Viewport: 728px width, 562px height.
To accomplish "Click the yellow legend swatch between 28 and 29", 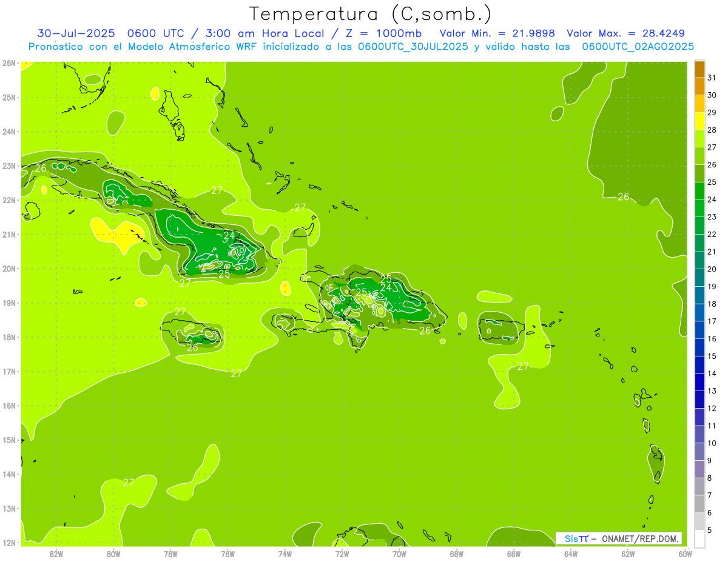I will coord(699,121).
